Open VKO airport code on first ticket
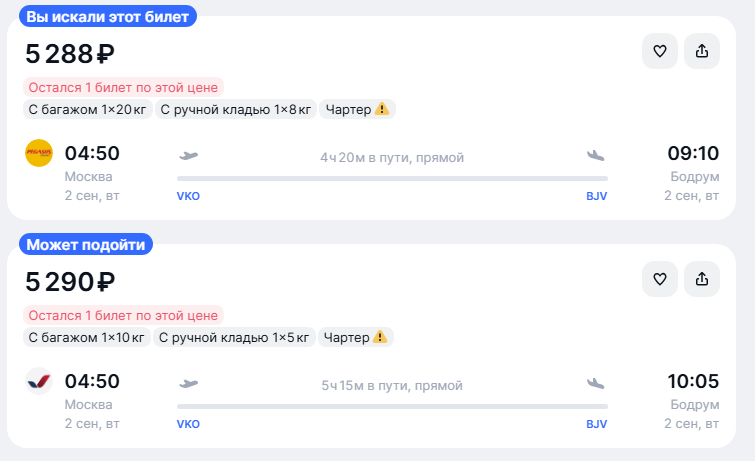The image size is (755, 461). (188, 196)
